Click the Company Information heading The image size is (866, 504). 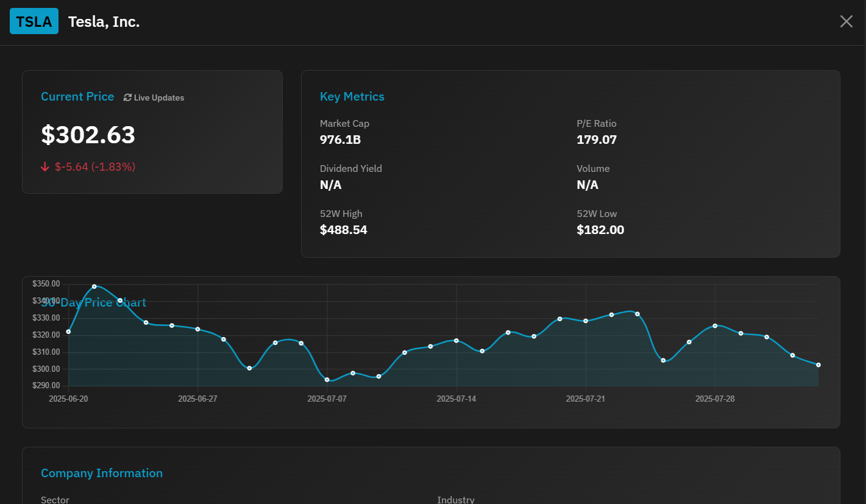(102, 474)
